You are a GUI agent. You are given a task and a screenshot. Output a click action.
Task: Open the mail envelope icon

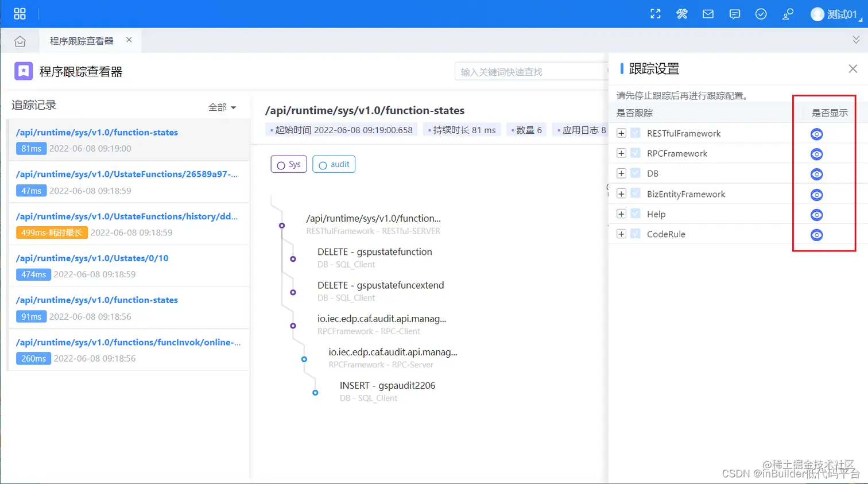(708, 14)
